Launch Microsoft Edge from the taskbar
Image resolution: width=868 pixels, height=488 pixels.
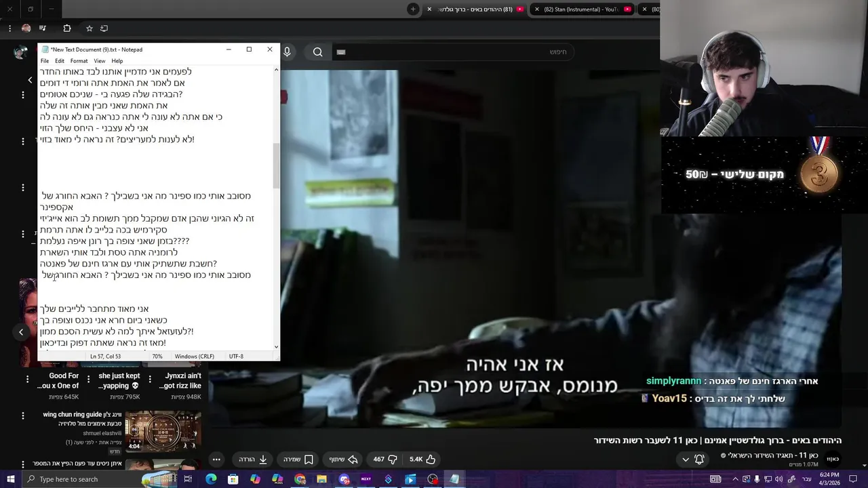click(211, 479)
